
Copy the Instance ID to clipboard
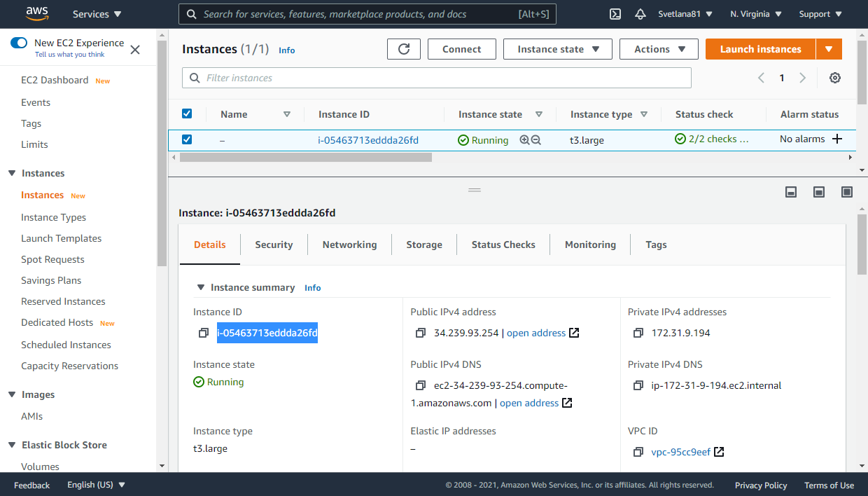click(x=204, y=333)
